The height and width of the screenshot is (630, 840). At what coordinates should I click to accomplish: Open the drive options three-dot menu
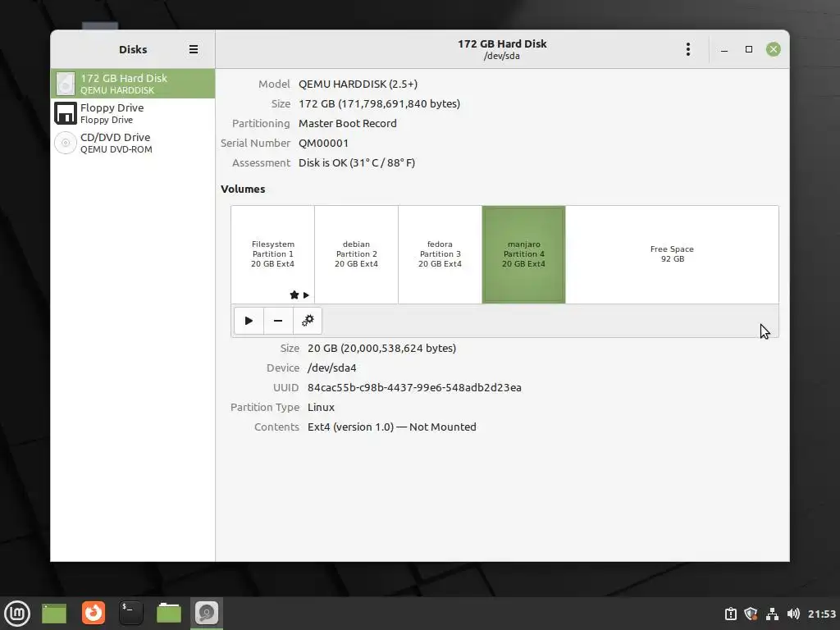click(688, 49)
